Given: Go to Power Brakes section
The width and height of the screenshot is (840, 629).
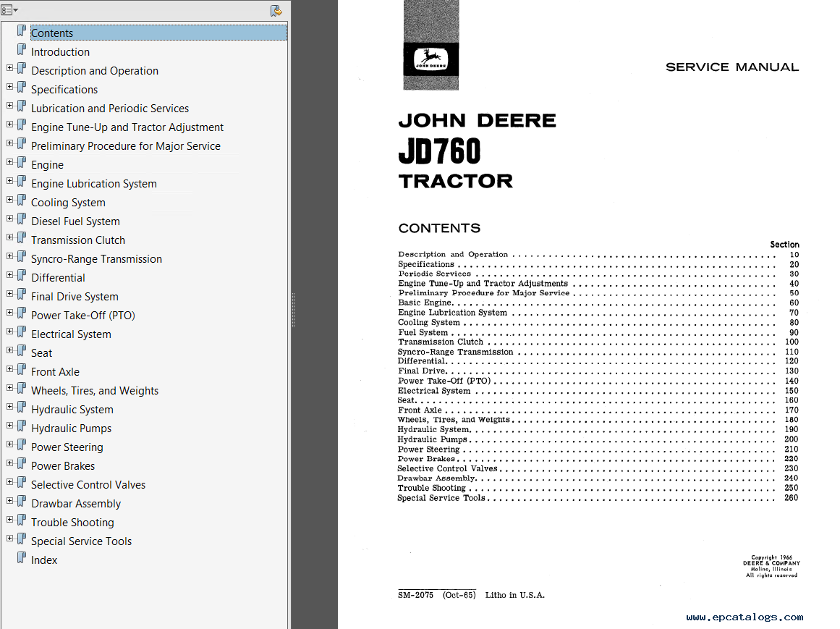Looking at the screenshot, I should coord(63,465).
